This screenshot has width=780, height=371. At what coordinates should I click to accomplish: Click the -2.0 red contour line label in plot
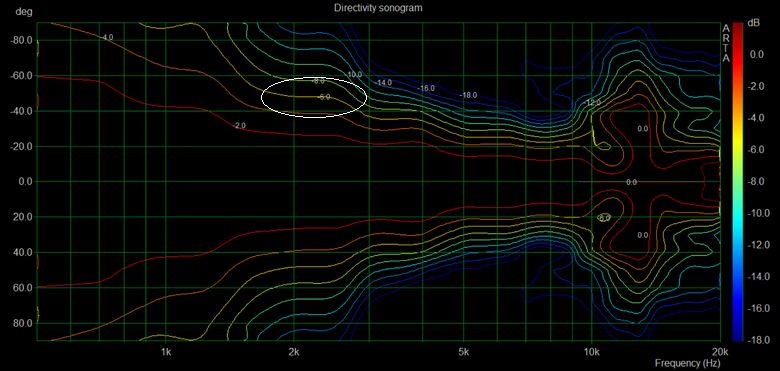tap(239, 126)
